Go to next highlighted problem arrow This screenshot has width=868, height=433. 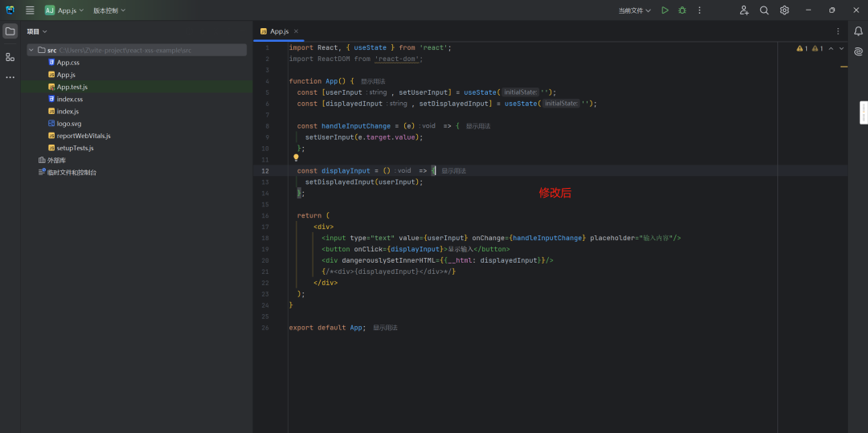pos(841,49)
